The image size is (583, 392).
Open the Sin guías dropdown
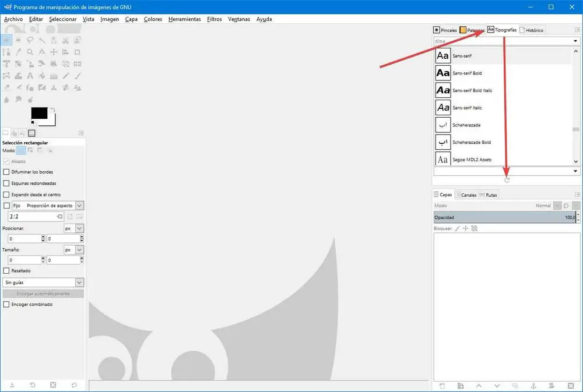(x=79, y=282)
